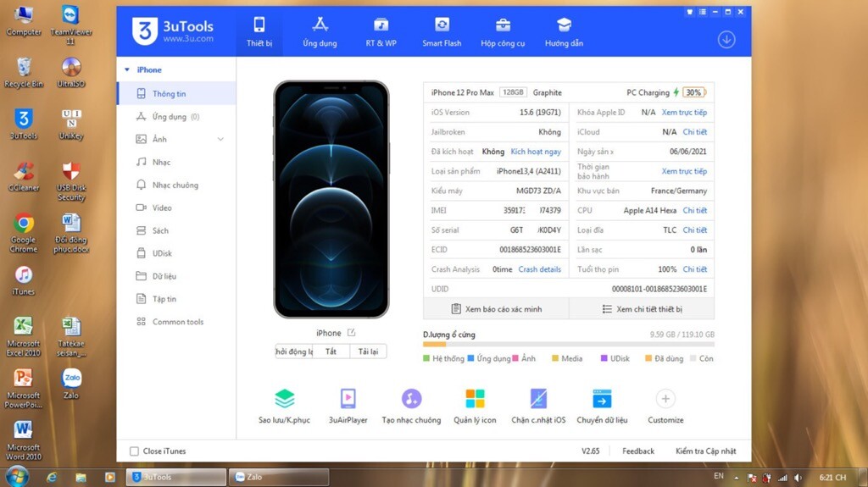Image resolution: width=868 pixels, height=487 pixels.
Task: Open Hướng dẫn tutorials tab
Action: tap(564, 32)
